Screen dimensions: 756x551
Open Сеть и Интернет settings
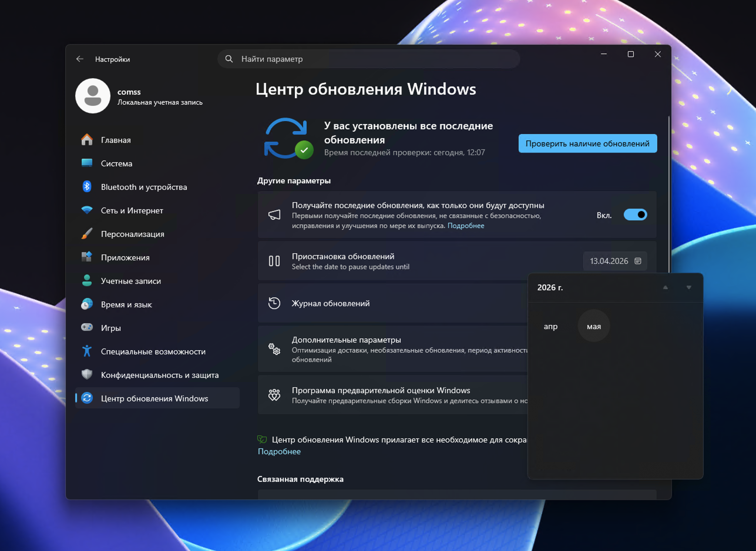[x=132, y=210]
